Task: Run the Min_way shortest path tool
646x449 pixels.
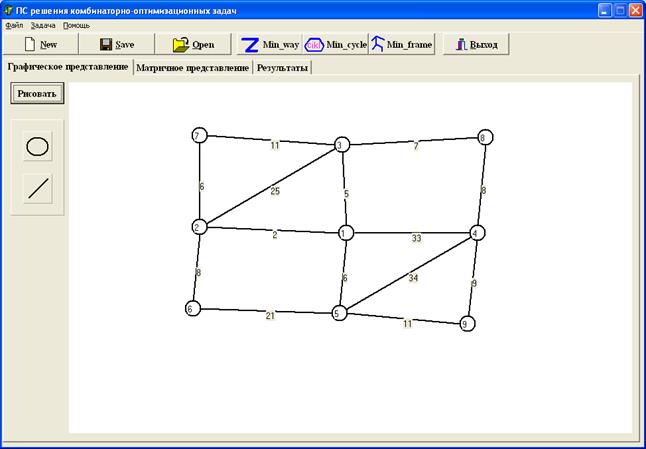Action: click(x=270, y=44)
